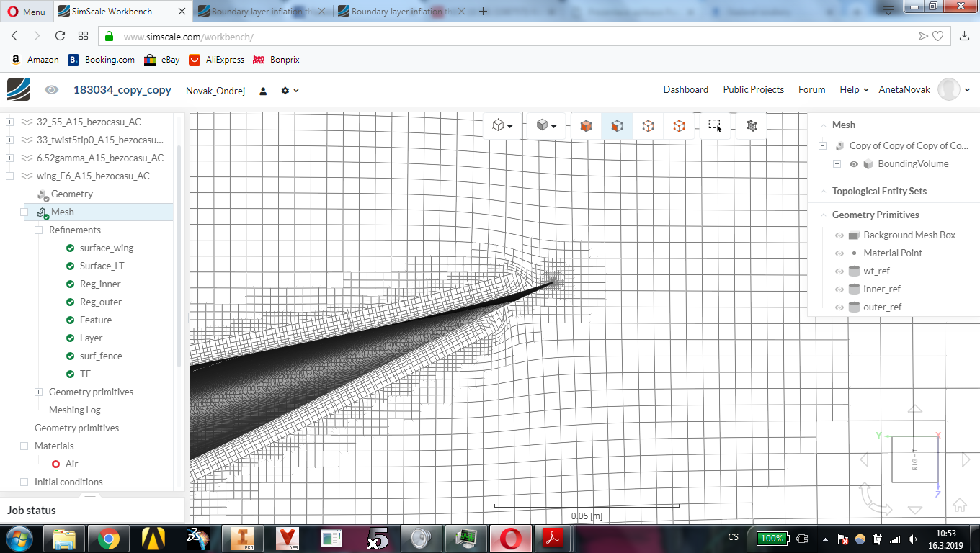The width and height of the screenshot is (980, 553).
Task: Switch to the SimScale Workbench tab
Action: (122, 12)
